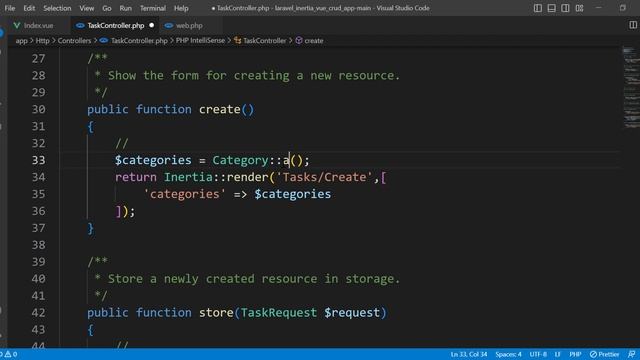Image resolution: width=640 pixels, height=360 pixels.
Task: Click 'Category' class name on line 33
Action: pyautogui.click(x=240, y=160)
